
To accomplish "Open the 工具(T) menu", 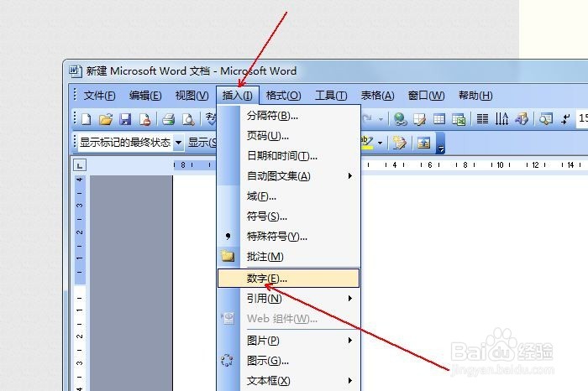I will (331, 96).
